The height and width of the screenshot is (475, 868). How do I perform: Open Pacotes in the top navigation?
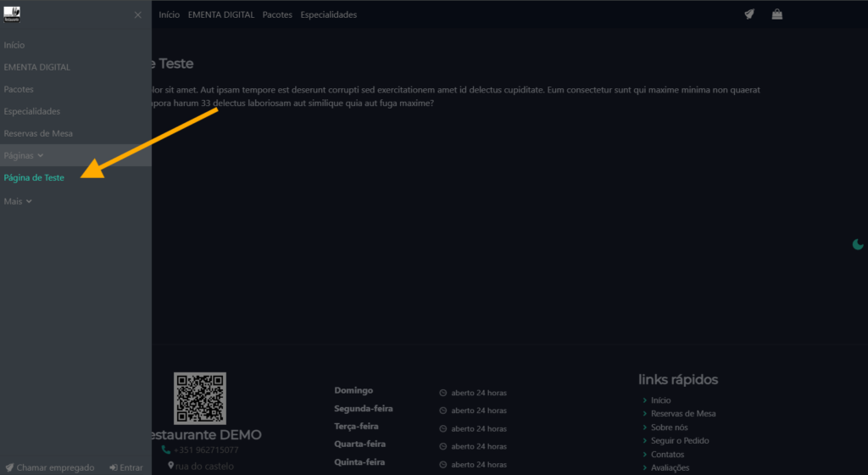coord(278,15)
